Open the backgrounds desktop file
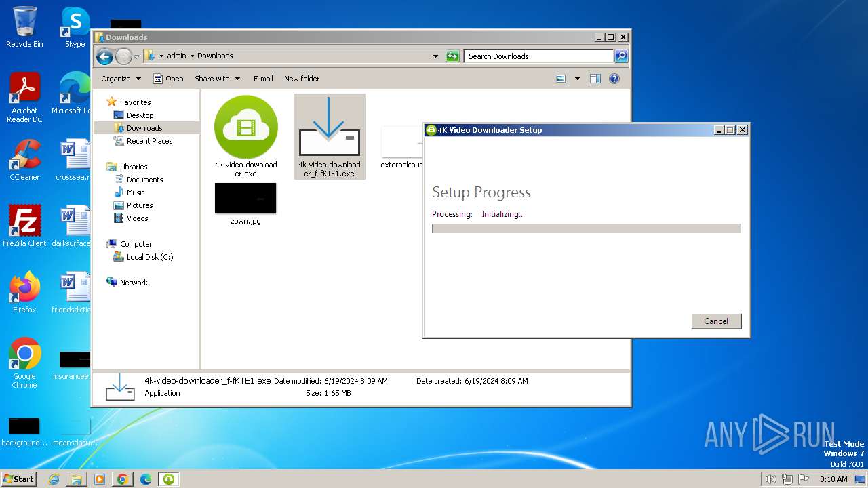This screenshot has width=868, height=488. click(x=24, y=432)
